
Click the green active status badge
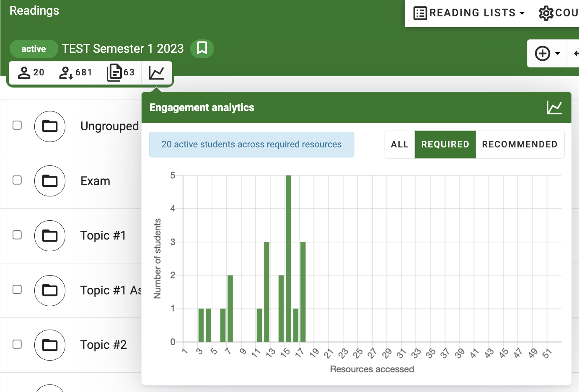[x=34, y=49]
